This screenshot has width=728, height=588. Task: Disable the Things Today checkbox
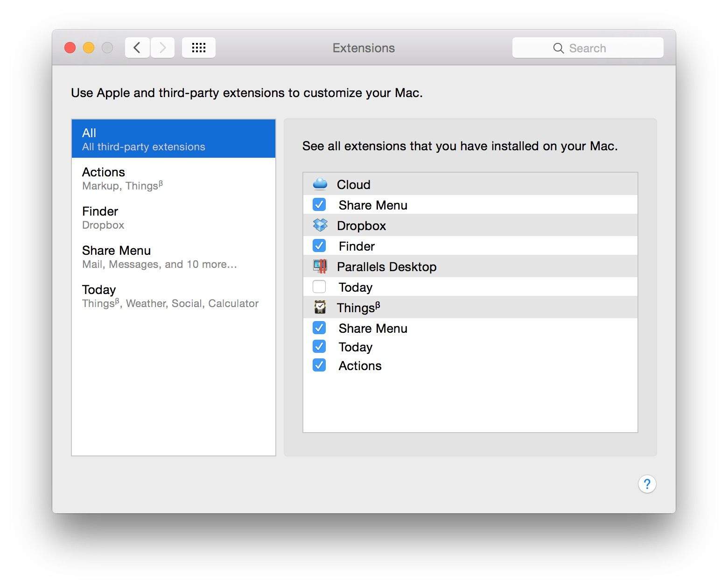point(319,347)
